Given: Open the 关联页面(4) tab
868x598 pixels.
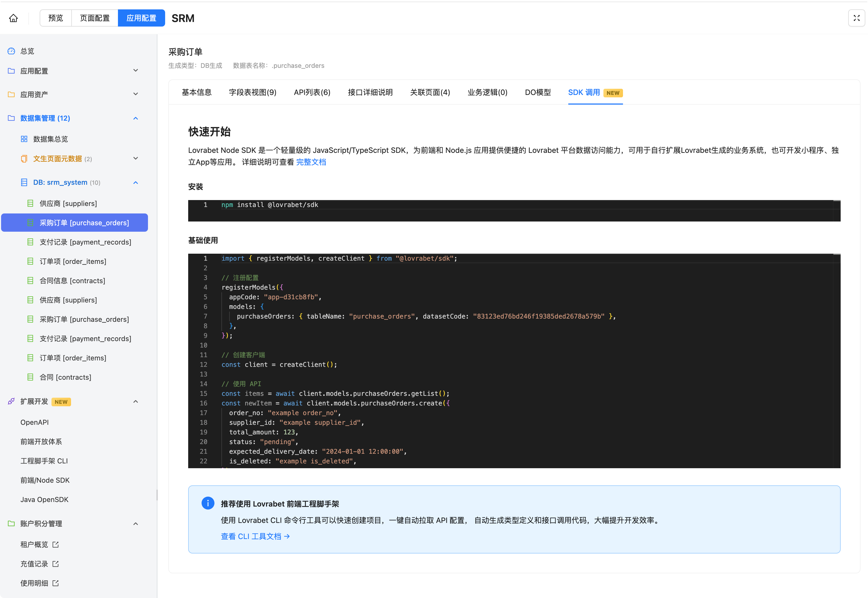Looking at the screenshot, I should [x=430, y=92].
